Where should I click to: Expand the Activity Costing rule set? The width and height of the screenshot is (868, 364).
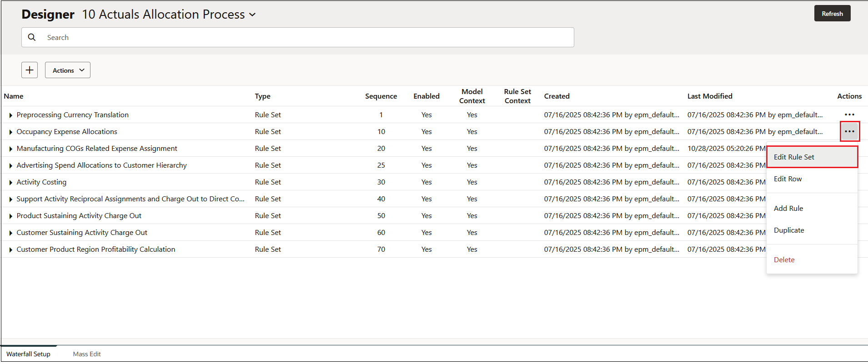pyautogui.click(x=10, y=183)
